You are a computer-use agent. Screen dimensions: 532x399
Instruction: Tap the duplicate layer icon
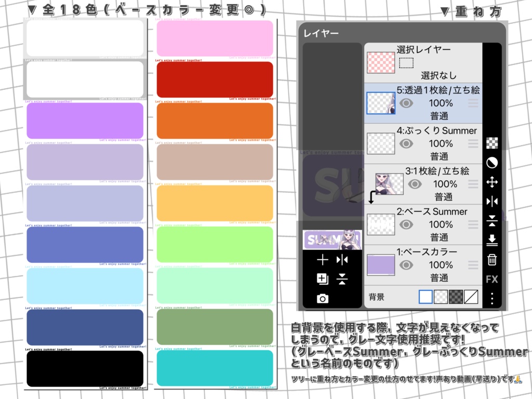tap(322, 279)
